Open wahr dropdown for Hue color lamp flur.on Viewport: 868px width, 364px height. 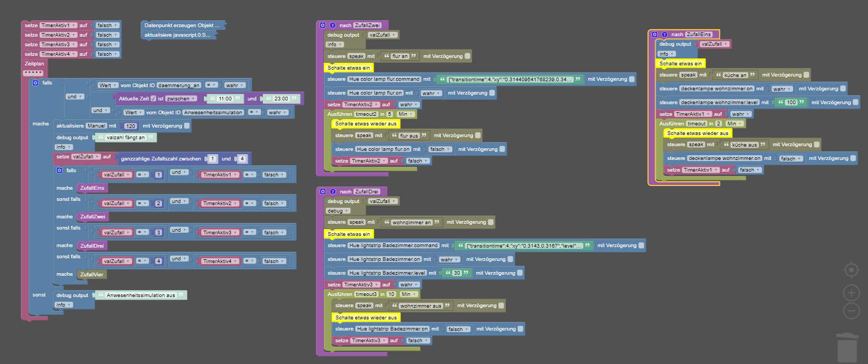coord(431,93)
